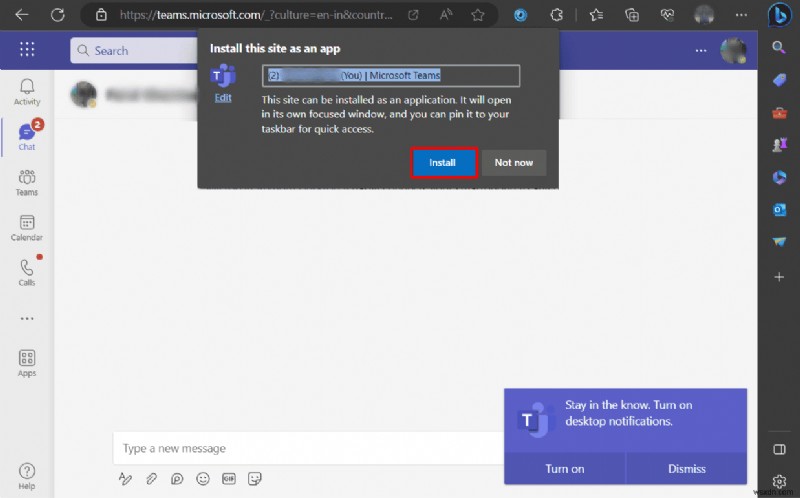Open the Calls section
800x498 pixels.
click(x=27, y=272)
